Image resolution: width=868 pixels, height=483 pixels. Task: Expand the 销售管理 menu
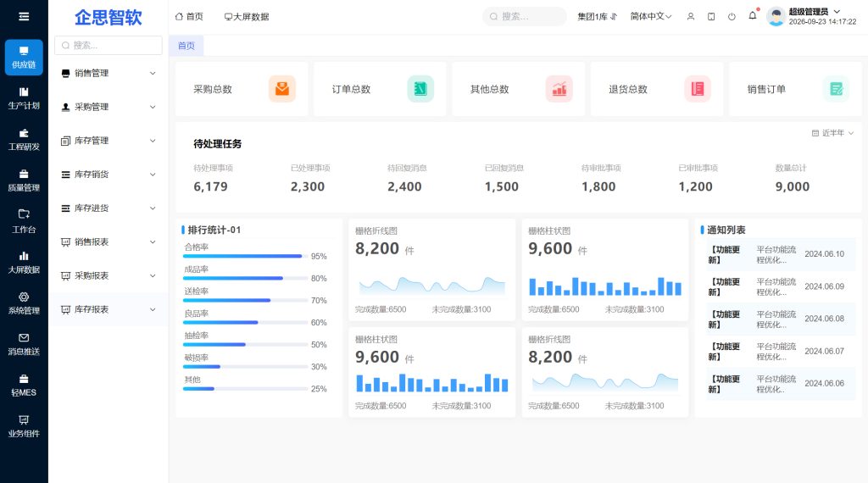click(108, 73)
